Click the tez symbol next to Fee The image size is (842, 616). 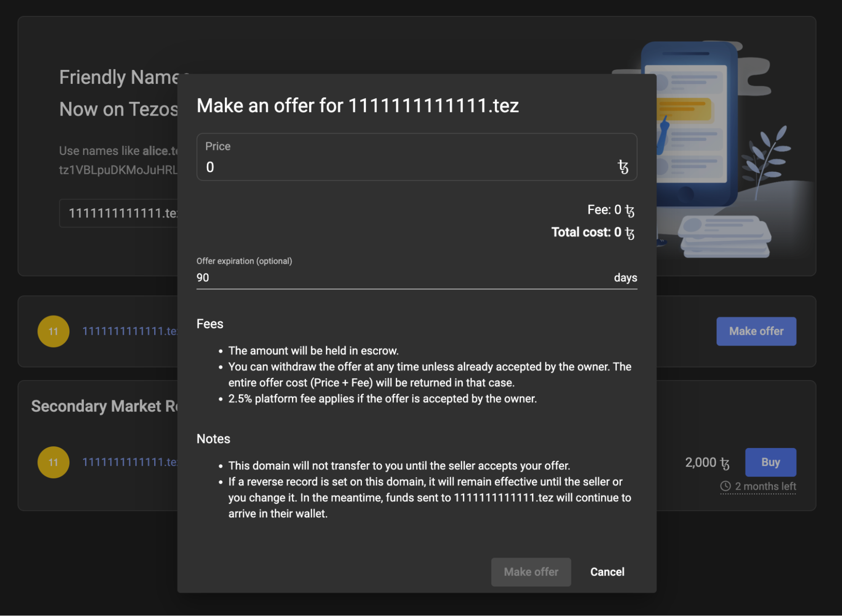pyautogui.click(x=630, y=211)
